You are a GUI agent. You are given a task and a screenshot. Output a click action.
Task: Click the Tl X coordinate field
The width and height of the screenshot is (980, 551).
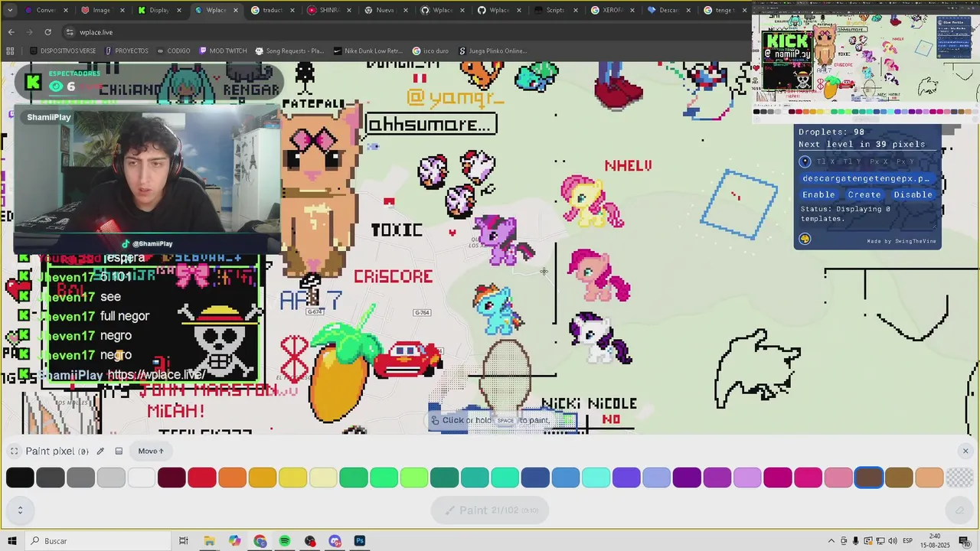click(x=826, y=161)
